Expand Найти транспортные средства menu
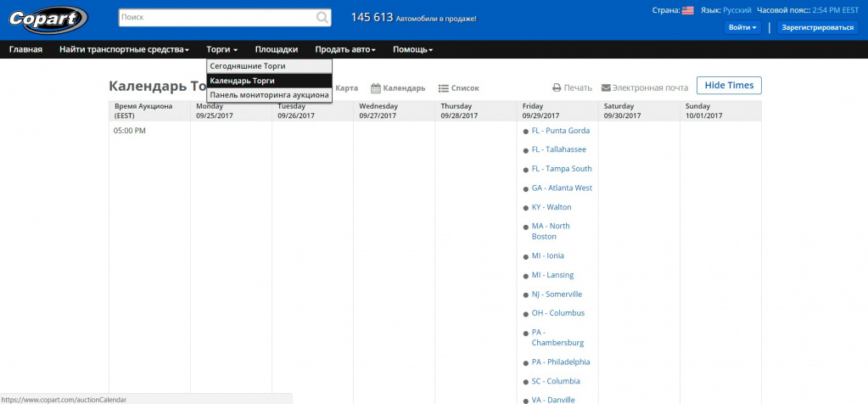 124,49
